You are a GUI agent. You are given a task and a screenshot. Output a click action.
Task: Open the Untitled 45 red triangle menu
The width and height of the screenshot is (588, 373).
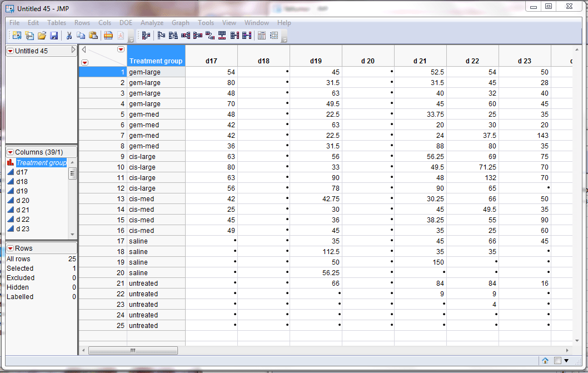click(9, 51)
